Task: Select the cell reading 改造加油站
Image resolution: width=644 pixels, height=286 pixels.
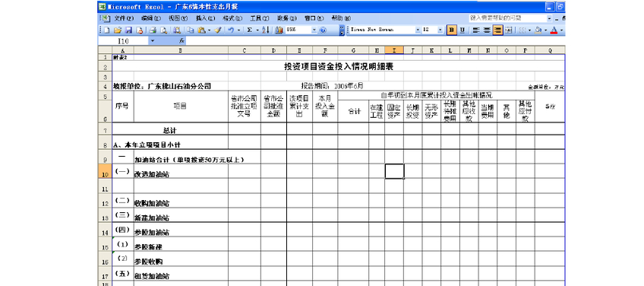Action: (x=181, y=171)
